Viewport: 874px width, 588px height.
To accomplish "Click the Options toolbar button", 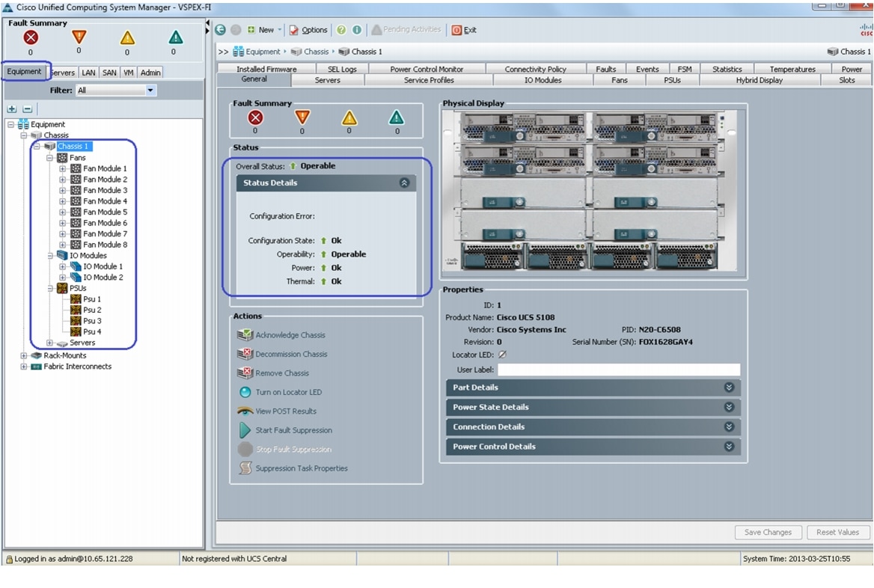I will [308, 30].
